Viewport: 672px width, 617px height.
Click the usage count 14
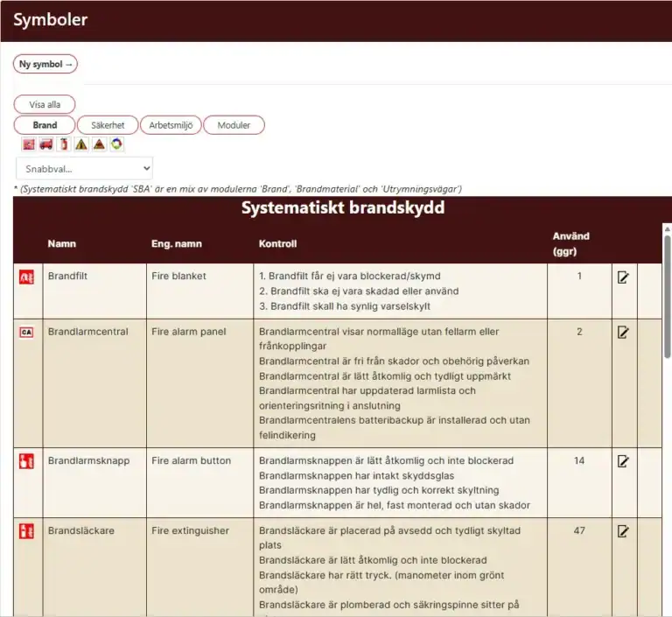point(579,460)
